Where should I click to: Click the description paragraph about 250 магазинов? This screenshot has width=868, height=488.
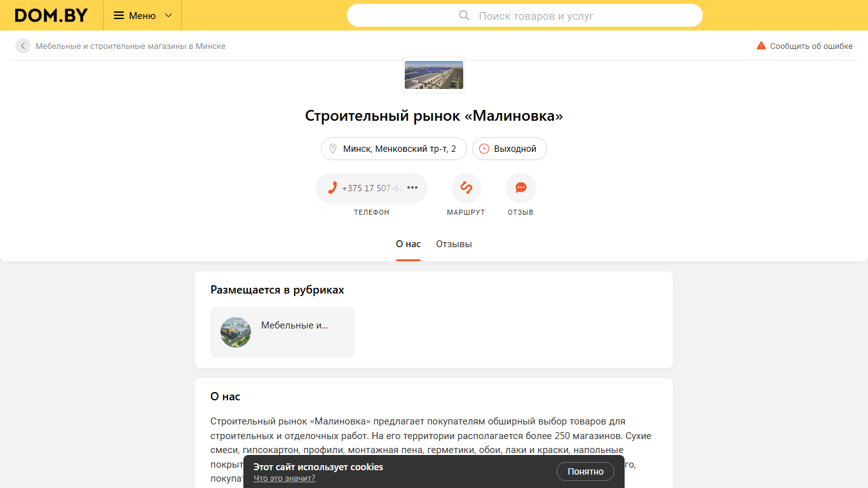point(432,450)
